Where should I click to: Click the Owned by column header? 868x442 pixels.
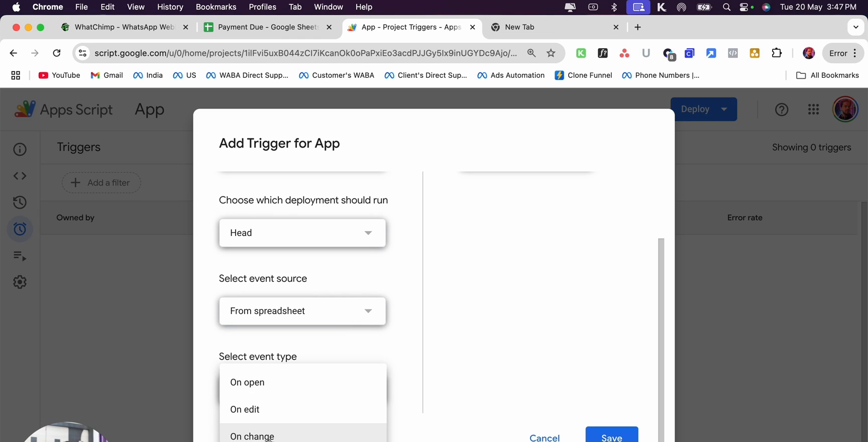[x=75, y=218]
